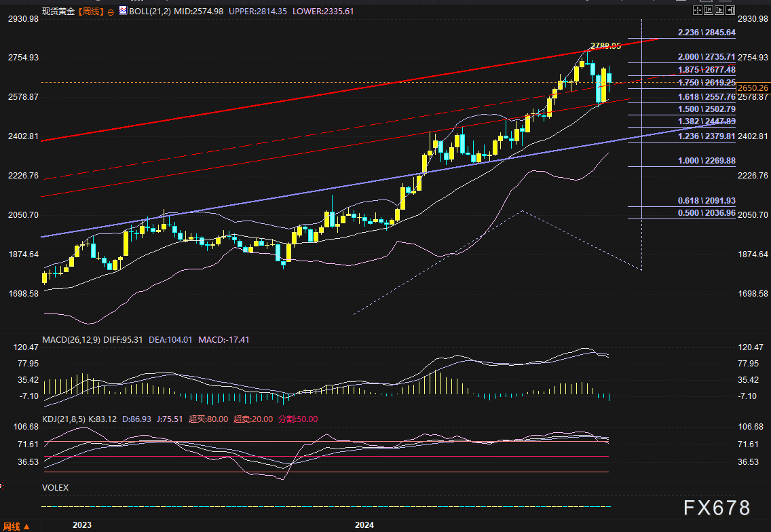The height and width of the screenshot is (532, 771).
Task: Click the 1.618 Fibonacci level at 2557.76
Action: (x=706, y=96)
